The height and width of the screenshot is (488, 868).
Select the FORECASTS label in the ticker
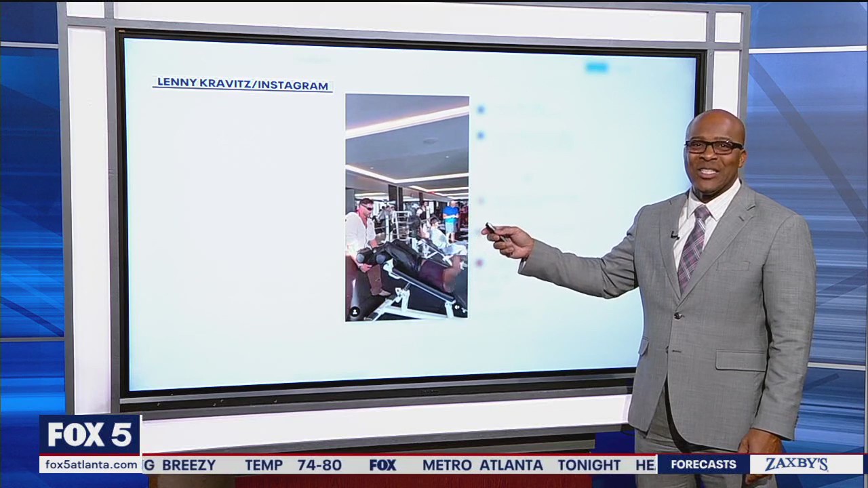point(703,464)
